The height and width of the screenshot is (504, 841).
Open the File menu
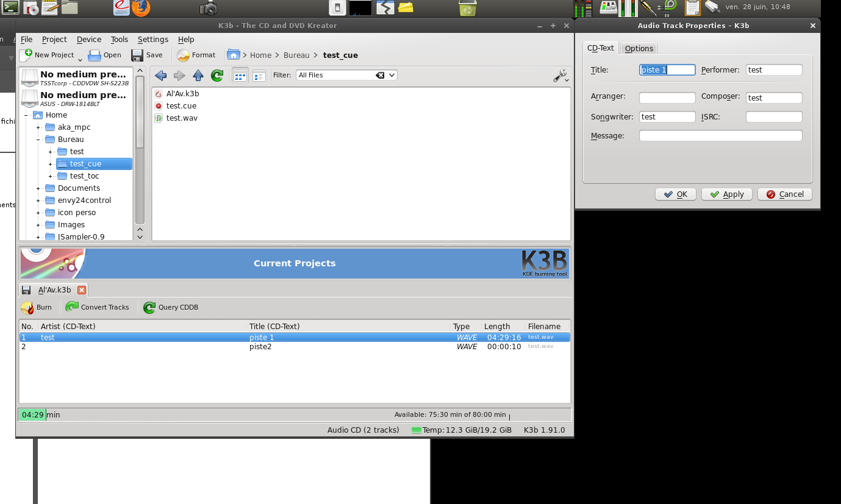point(26,40)
